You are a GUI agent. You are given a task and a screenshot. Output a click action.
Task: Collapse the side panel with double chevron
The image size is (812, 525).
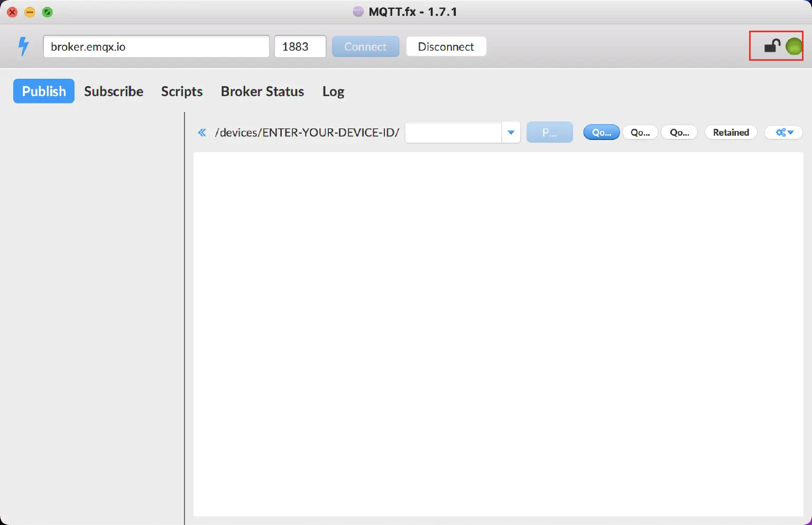click(202, 133)
